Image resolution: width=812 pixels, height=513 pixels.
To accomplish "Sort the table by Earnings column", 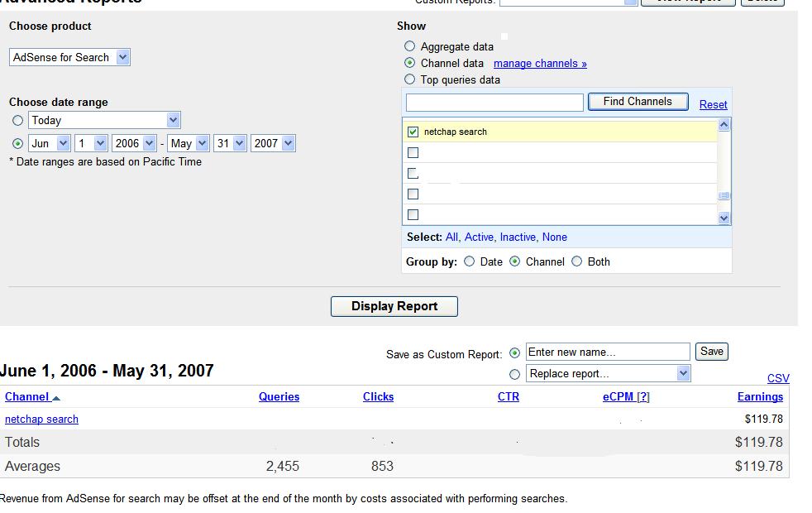I will [x=760, y=397].
